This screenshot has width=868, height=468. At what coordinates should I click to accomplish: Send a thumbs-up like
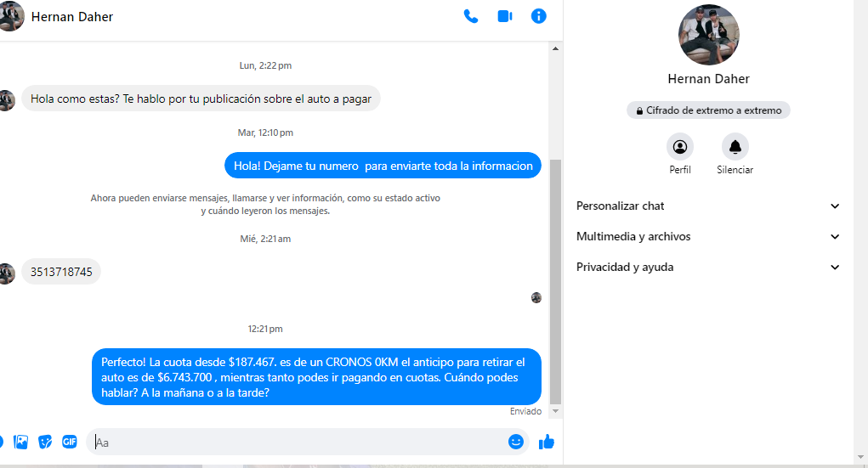[x=546, y=442]
